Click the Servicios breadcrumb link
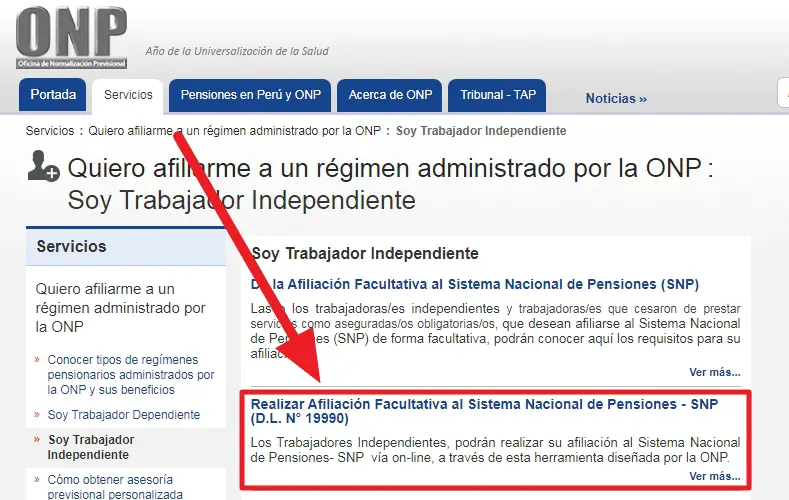Viewport: 789px width, 500px height. [x=50, y=131]
